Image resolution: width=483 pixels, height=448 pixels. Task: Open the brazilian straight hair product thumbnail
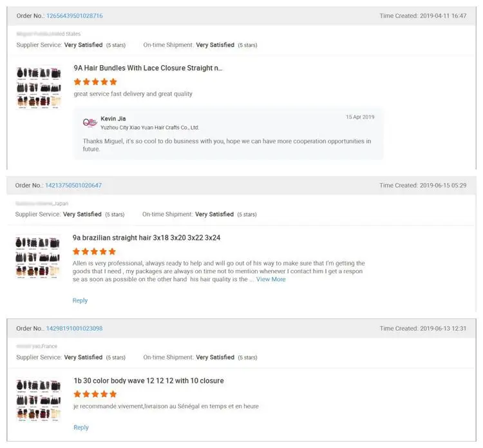coord(37,257)
